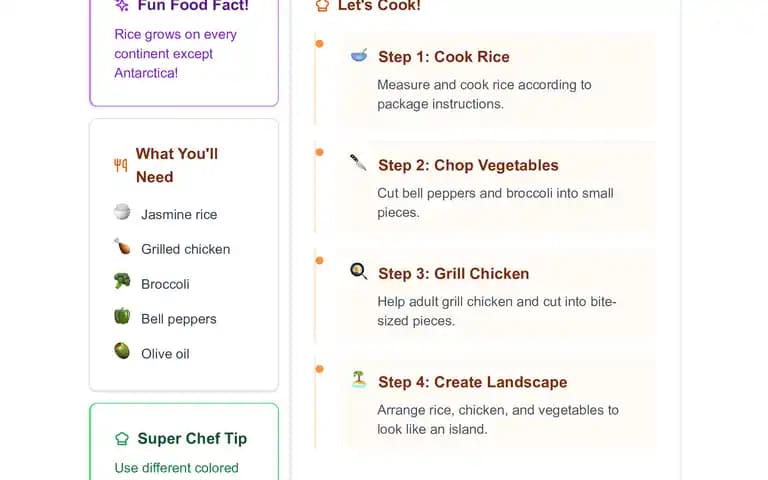The width and height of the screenshot is (768, 480).
Task: Click the frying pan icon for Step 3
Action: pyautogui.click(x=359, y=271)
